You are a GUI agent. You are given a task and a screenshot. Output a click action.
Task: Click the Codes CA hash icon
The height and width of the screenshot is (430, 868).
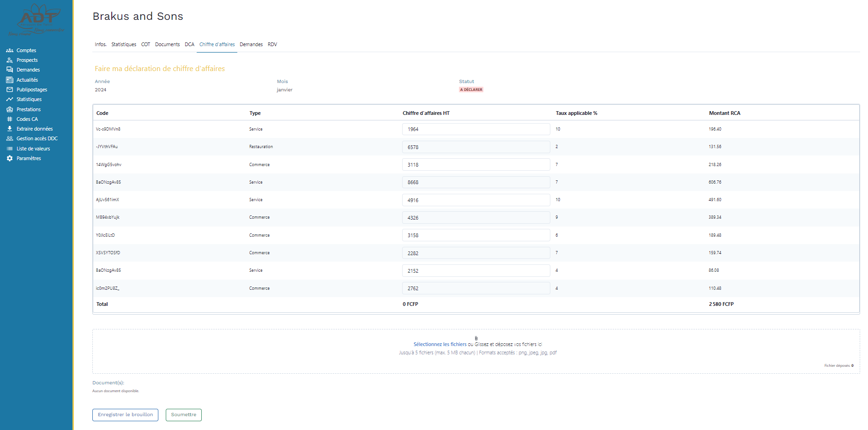(x=10, y=119)
